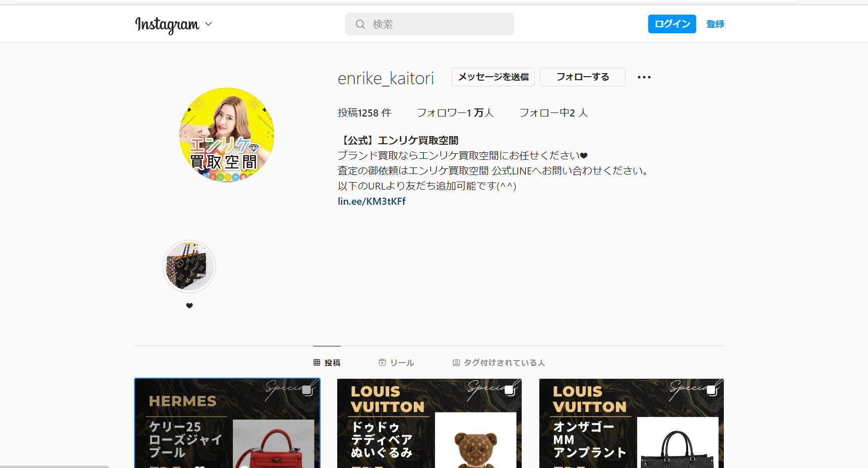This screenshot has width=868, height=468.
Task: Click the carousel icon on テディベア post
Action: [x=510, y=391]
